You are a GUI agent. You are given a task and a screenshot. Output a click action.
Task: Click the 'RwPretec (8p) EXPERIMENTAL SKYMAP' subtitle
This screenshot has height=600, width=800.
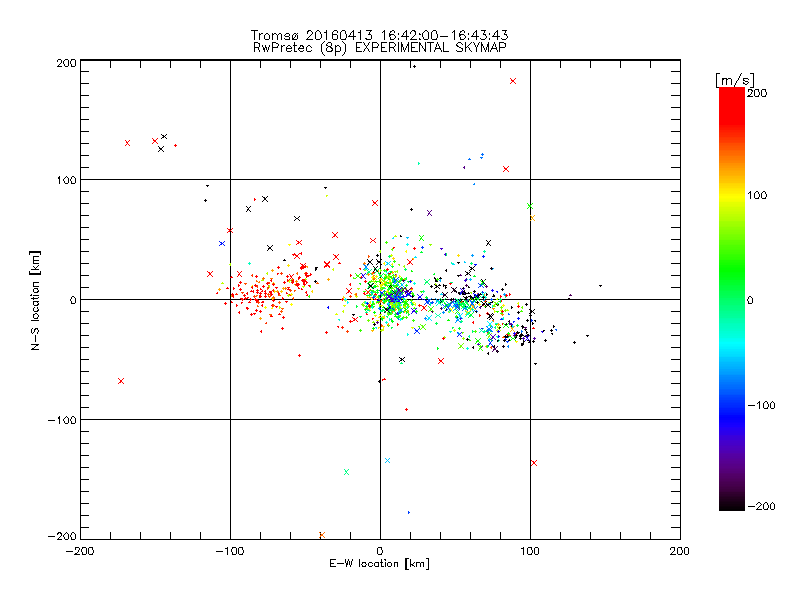pos(380,48)
